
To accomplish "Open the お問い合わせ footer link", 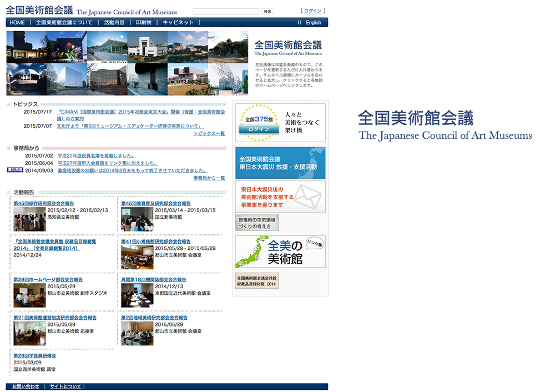I will [26, 386].
